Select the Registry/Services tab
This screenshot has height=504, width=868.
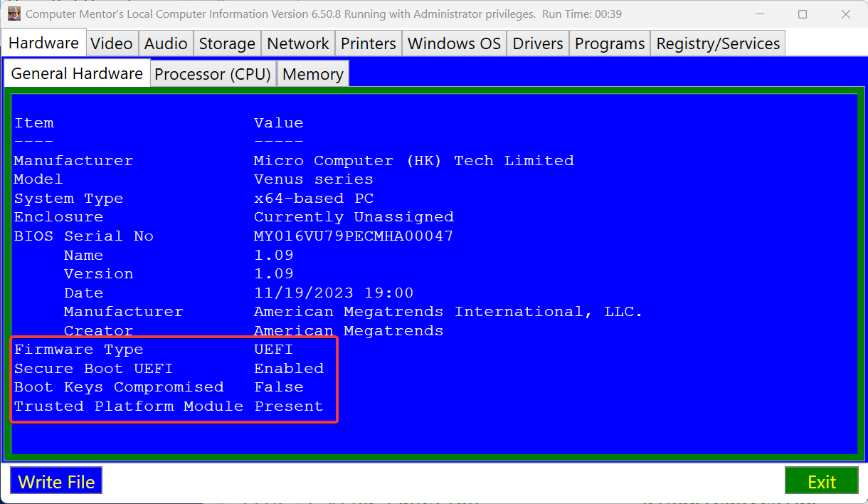pos(718,43)
